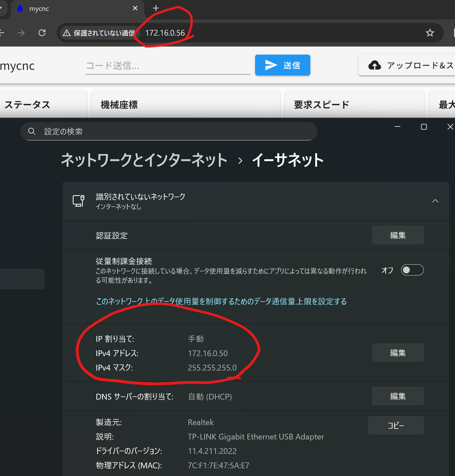Image resolution: width=455 pixels, height=476 pixels.
Task: Copy the adapter properties with コピー
Action: [x=396, y=425]
